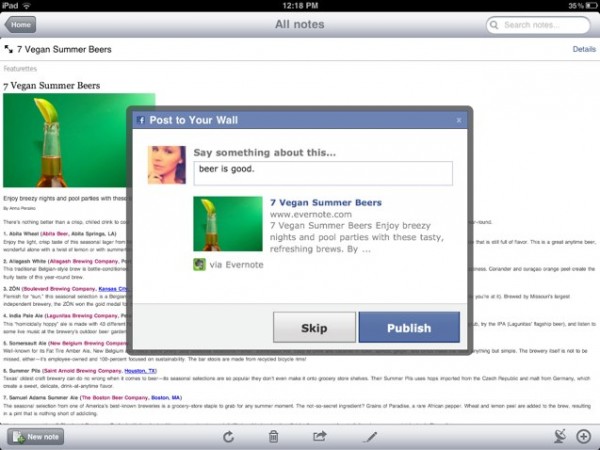The image size is (600, 450).
Task: Tap the search magnifier icon
Action: tap(494, 25)
